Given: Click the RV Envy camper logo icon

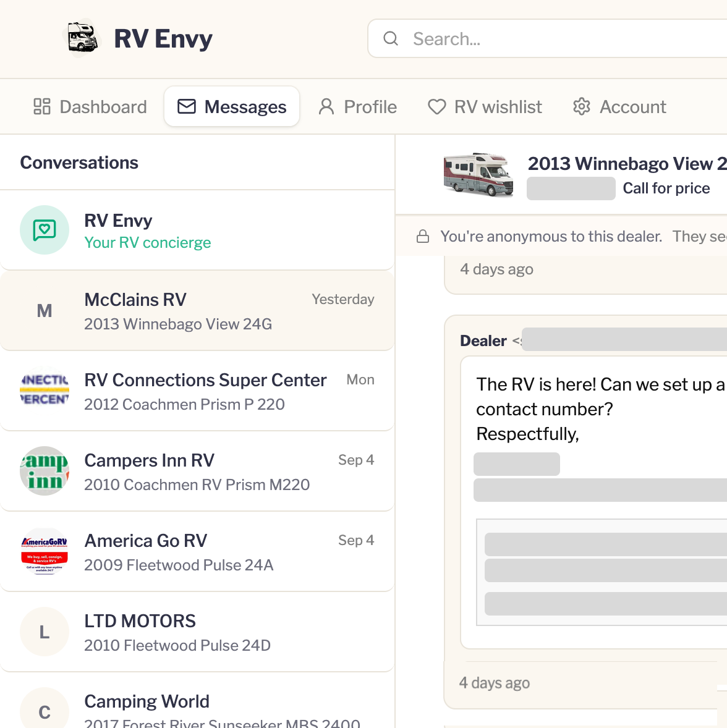Looking at the screenshot, I should pos(82,38).
